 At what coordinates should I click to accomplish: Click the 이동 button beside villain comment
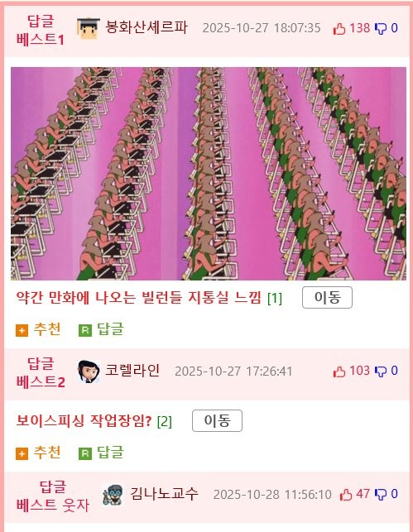(x=327, y=298)
